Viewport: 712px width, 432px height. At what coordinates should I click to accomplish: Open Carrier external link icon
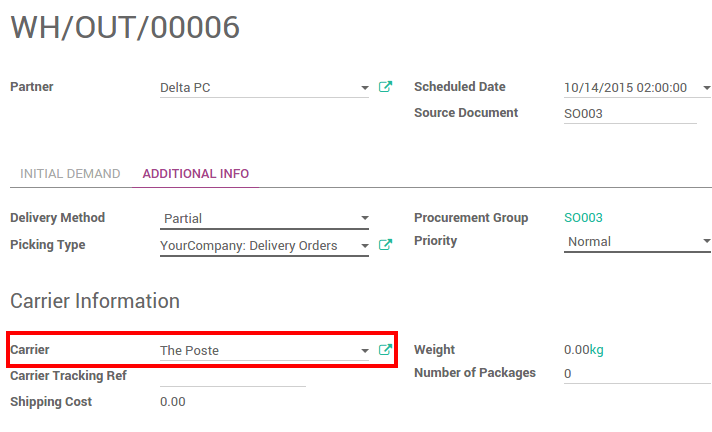385,350
